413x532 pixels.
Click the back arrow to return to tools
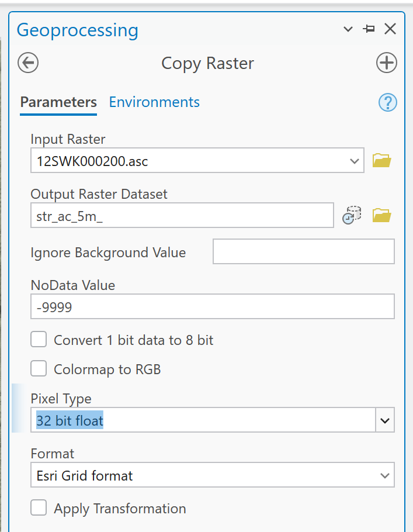[27, 63]
